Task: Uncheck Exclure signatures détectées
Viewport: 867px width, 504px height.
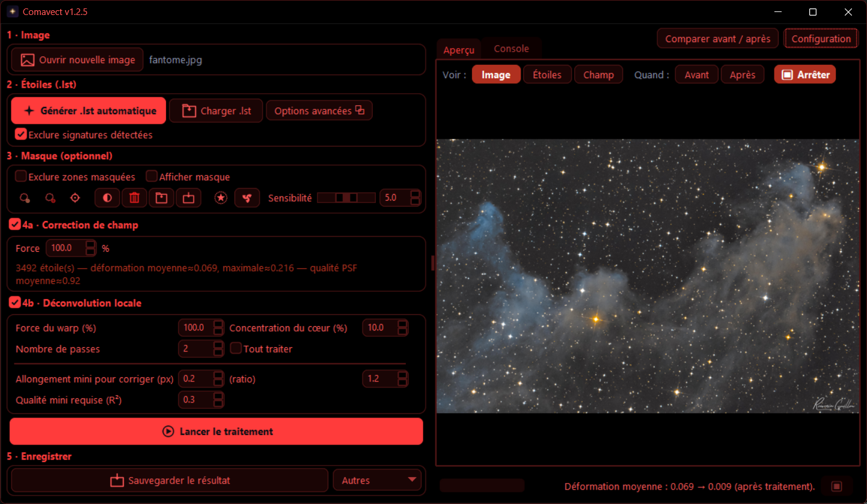Action: pos(21,134)
